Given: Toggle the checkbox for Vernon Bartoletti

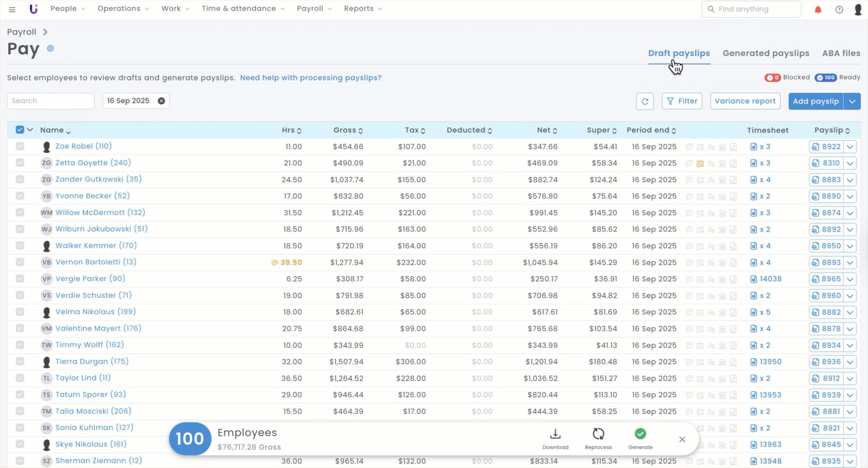Looking at the screenshot, I should 20,262.
